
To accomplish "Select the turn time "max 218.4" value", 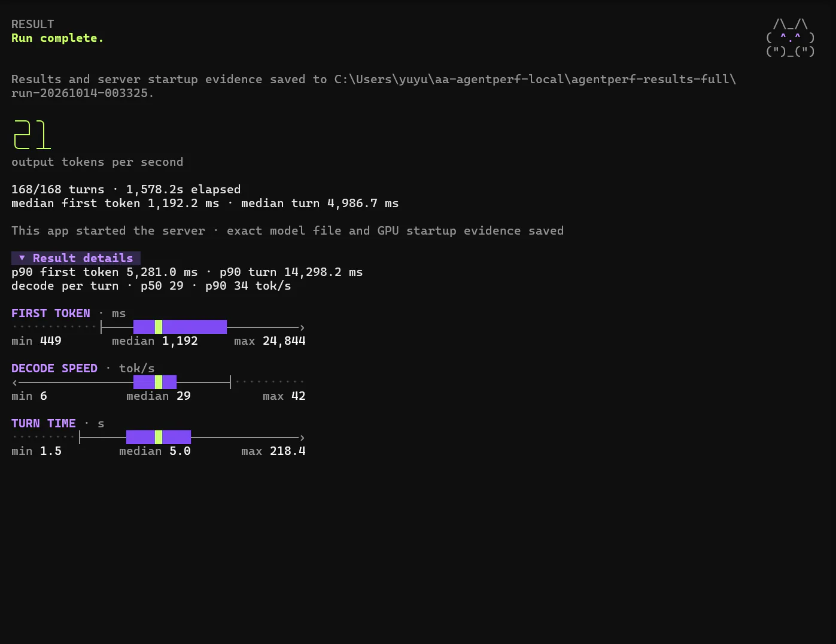I will [273, 451].
